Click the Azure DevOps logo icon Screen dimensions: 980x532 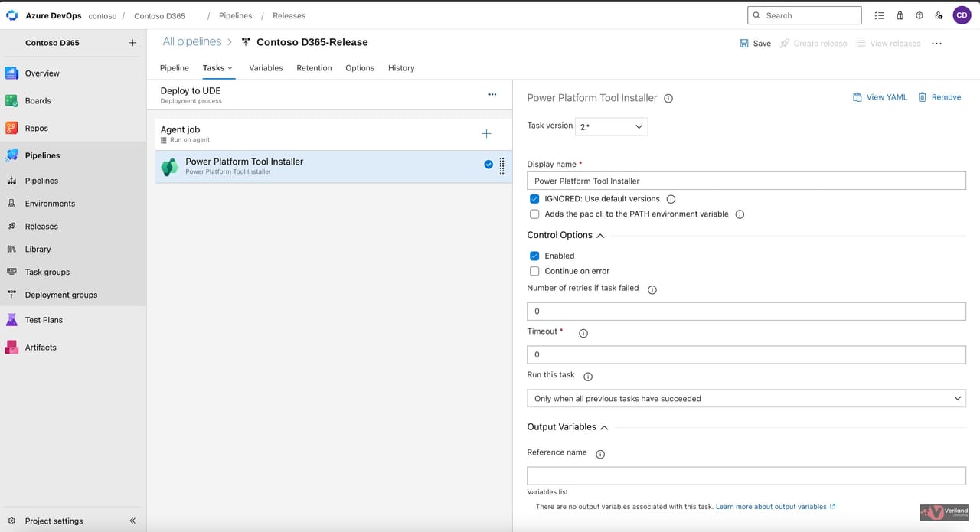tap(12, 15)
